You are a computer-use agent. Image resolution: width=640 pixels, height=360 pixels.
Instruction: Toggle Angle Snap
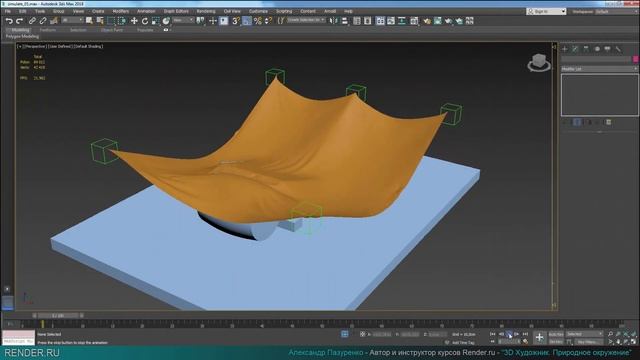[x=247, y=21]
